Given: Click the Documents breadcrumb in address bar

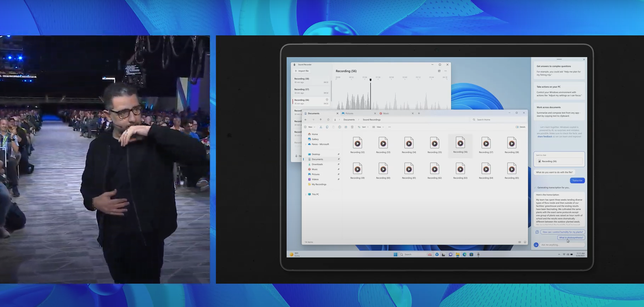Looking at the screenshot, I should pyautogui.click(x=349, y=120).
